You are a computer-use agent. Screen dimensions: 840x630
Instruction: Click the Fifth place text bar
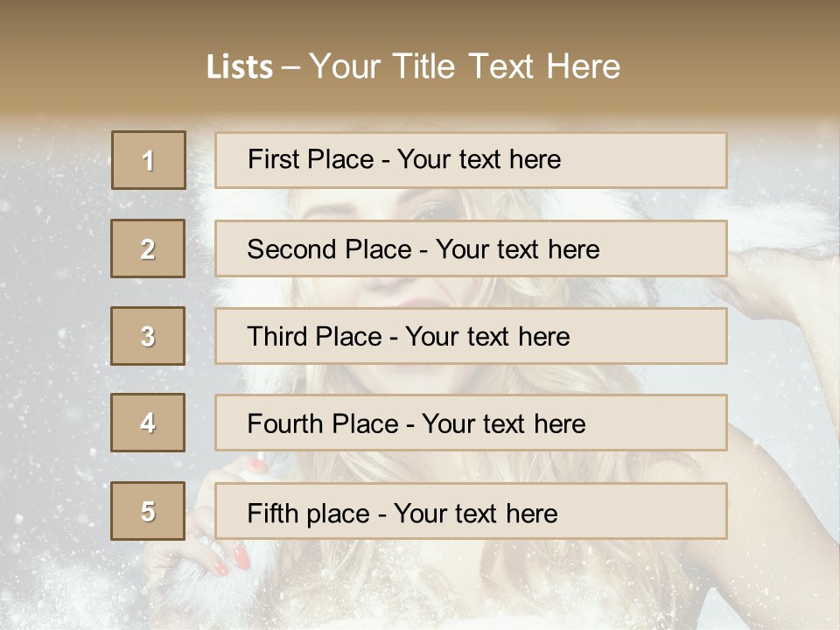coord(471,511)
